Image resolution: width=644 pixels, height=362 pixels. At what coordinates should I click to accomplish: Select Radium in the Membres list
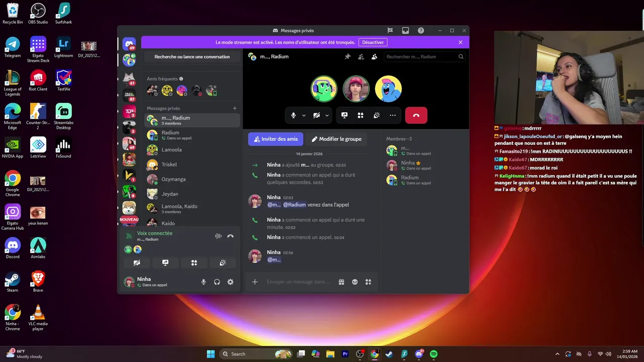[424, 180]
